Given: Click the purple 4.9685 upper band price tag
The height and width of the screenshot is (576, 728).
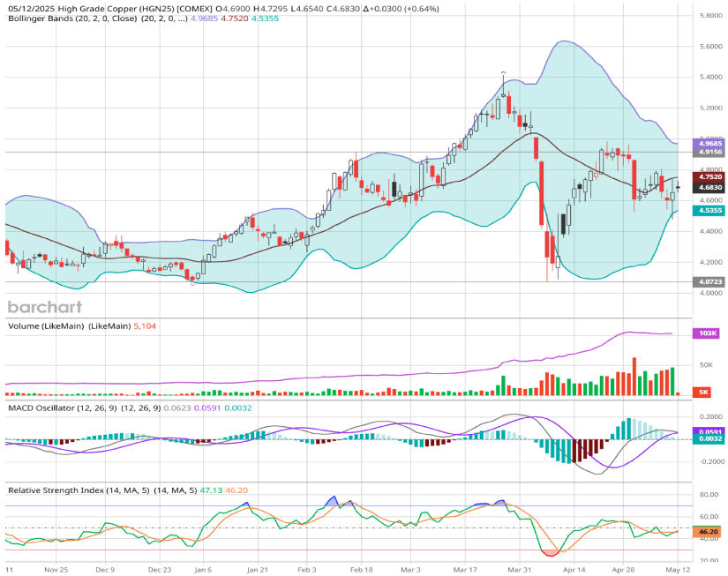Looking at the screenshot, I should pyautogui.click(x=709, y=143).
